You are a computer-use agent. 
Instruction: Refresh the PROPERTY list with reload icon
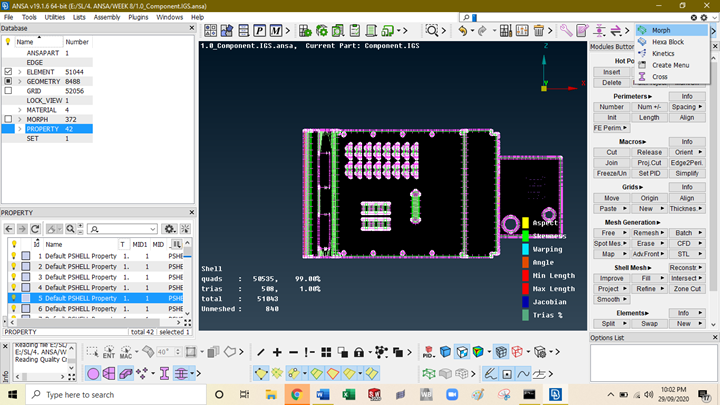(35, 229)
